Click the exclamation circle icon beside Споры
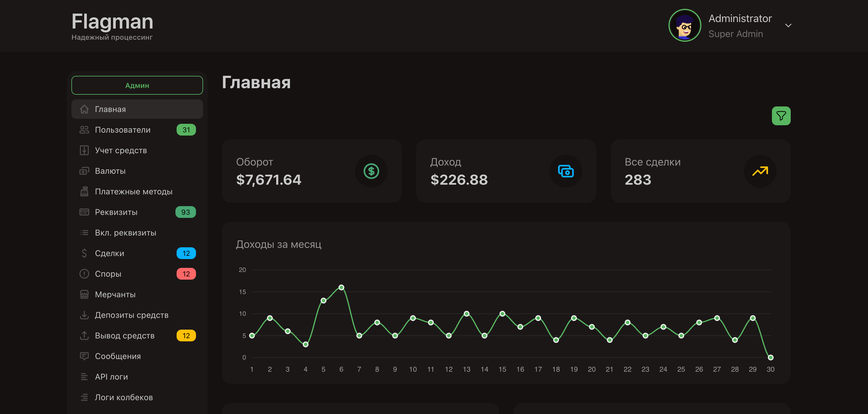This screenshot has height=414, width=868. [x=84, y=274]
